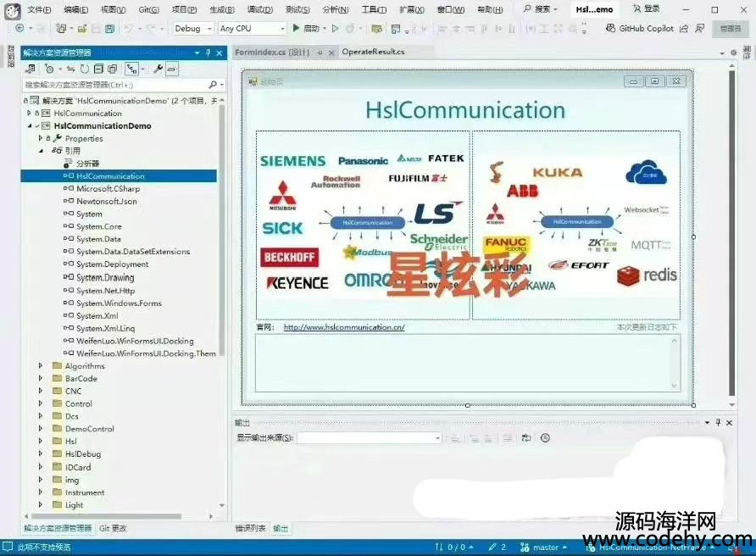Collapse the HslCommunicationDemo project node

[x=30, y=125]
